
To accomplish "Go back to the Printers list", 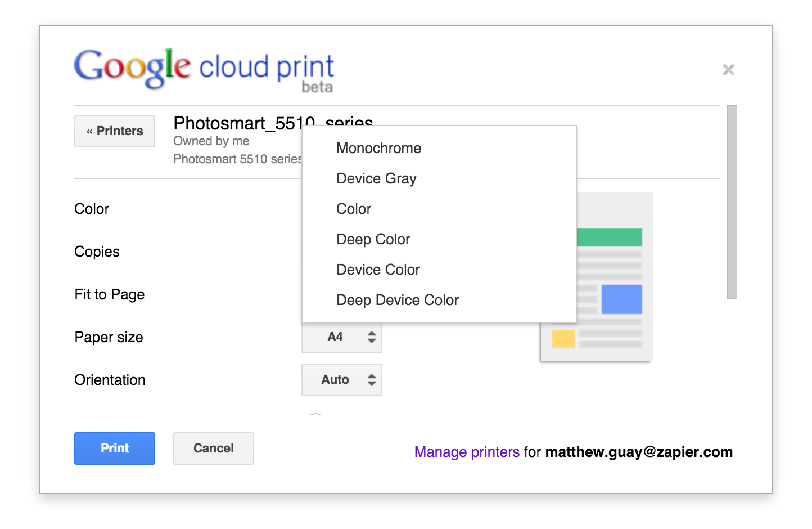I will point(115,131).
